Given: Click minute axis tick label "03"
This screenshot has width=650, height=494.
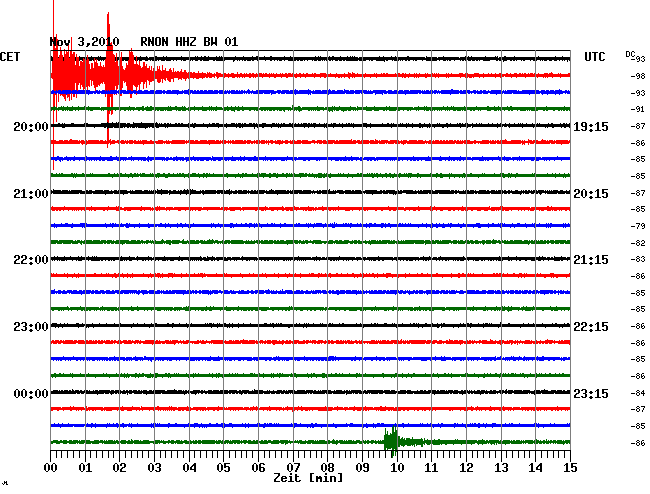Looking at the screenshot, I should 154,468.
